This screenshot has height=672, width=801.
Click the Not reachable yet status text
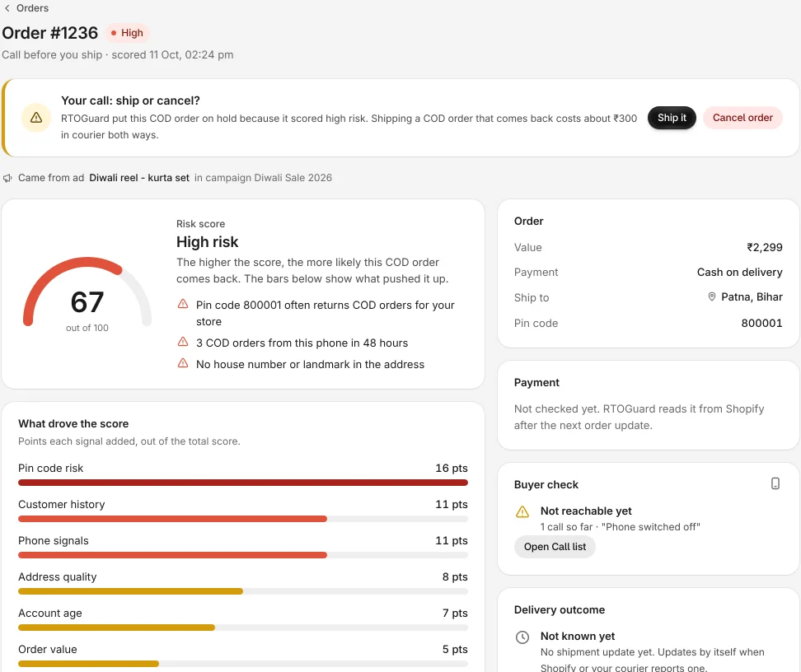tap(586, 511)
